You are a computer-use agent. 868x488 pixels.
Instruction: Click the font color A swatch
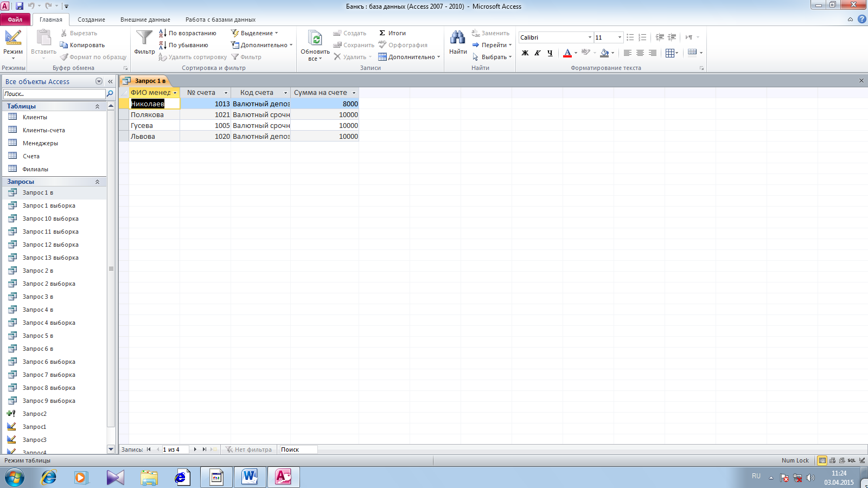[x=567, y=53]
